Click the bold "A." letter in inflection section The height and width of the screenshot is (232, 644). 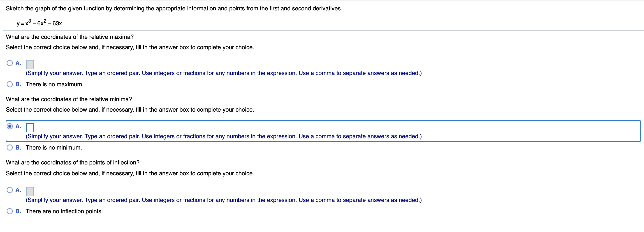(x=18, y=190)
